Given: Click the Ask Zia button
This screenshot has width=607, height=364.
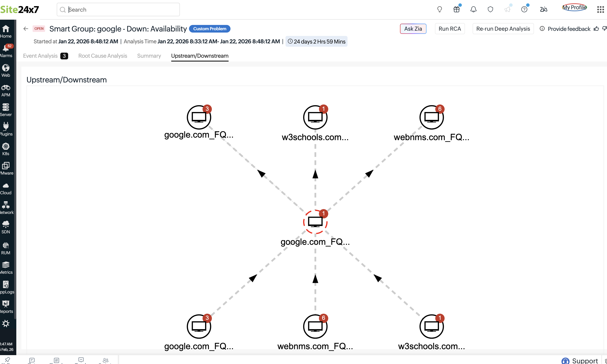Looking at the screenshot, I should tap(413, 29).
